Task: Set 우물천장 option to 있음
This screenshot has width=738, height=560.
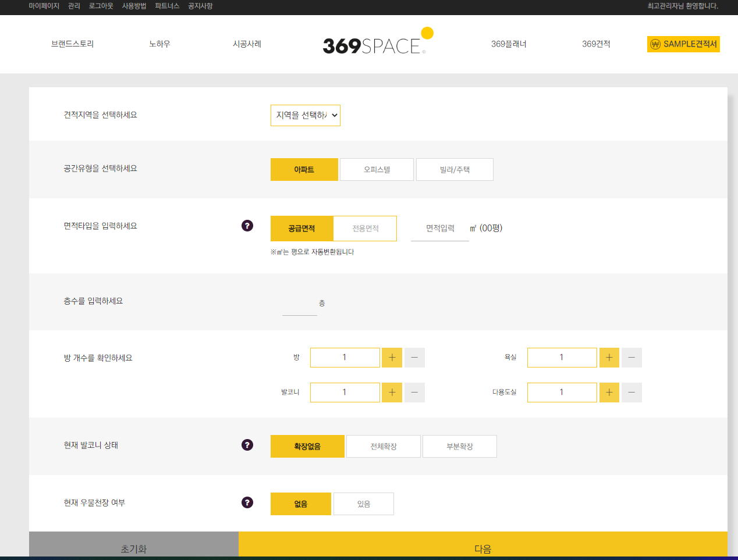Action: (363, 504)
